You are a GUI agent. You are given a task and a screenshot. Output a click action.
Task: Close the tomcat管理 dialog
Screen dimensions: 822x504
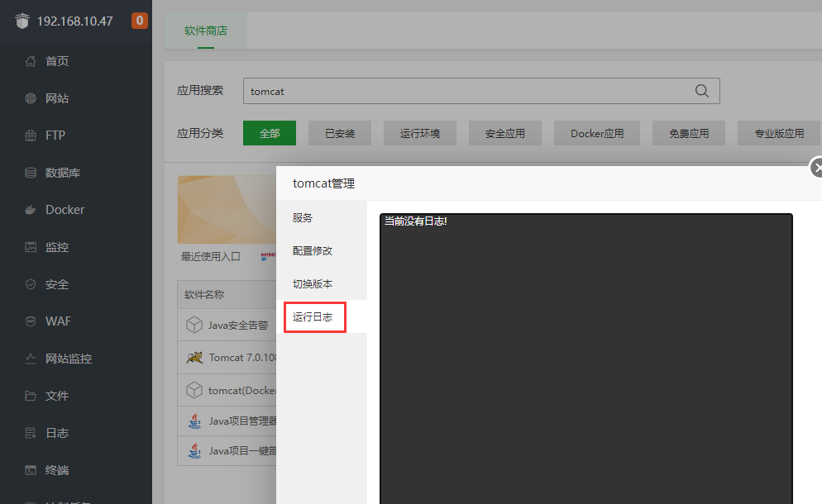pos(817,168)
